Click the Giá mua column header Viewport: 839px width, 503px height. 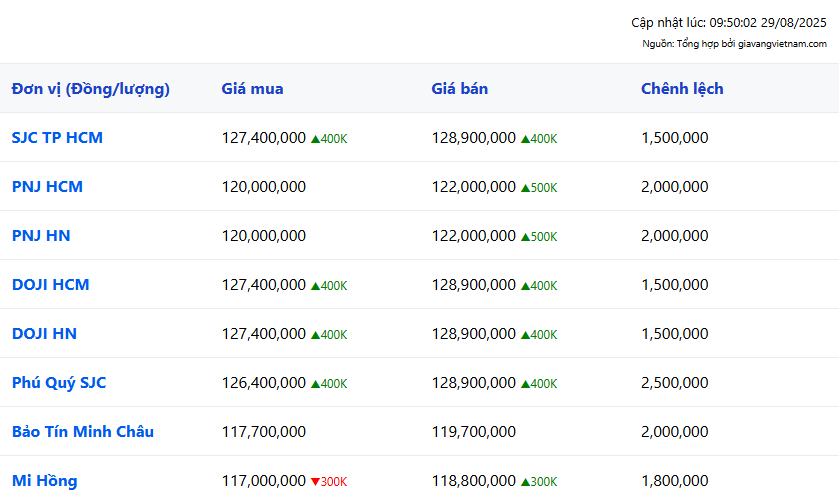[x=253, y=88]
